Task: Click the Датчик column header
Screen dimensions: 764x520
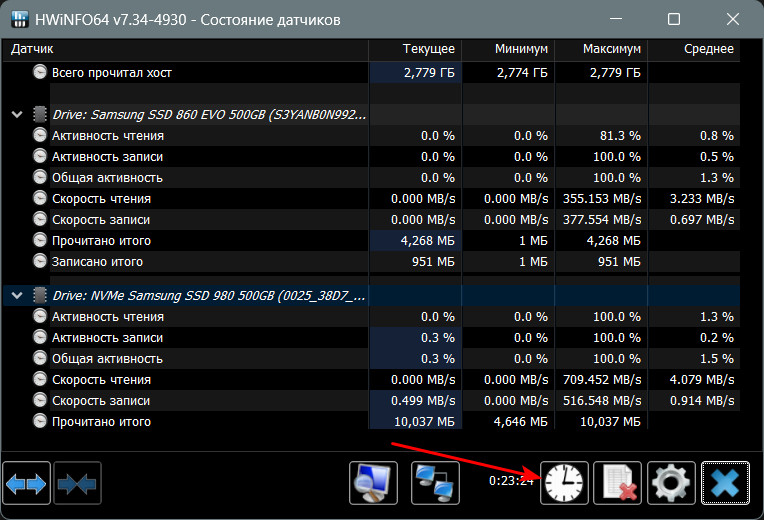Action: tap(185, 49)
